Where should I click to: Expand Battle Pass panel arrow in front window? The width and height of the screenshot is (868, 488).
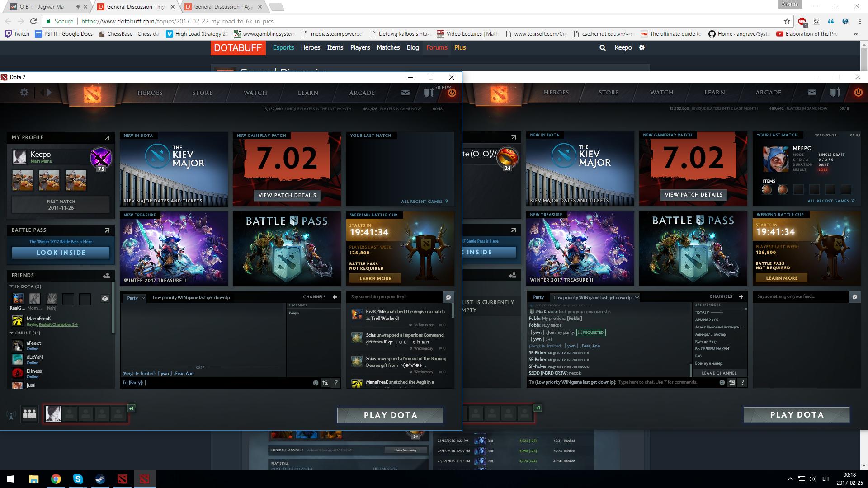click(x=107, y=230)
